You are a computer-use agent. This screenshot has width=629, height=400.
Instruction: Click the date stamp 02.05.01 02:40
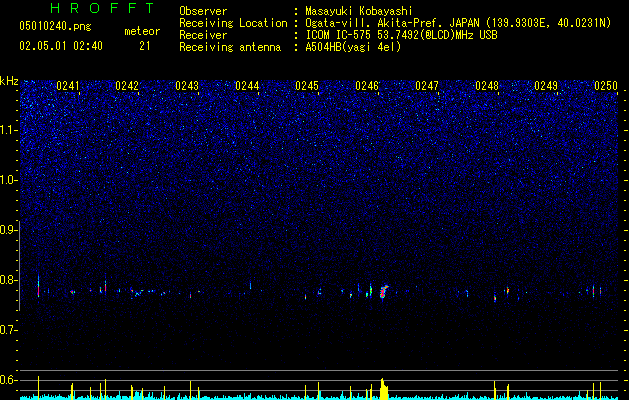[x=61, y=46]
